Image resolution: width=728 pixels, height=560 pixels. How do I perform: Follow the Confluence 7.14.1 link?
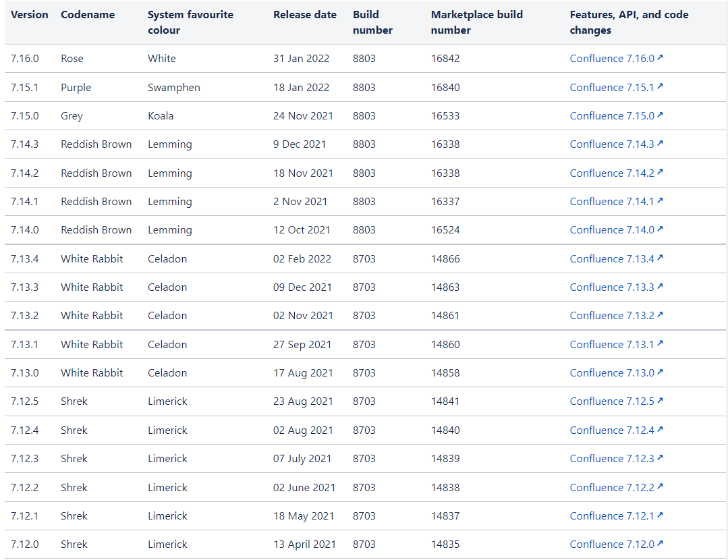(x=611, y=201)
